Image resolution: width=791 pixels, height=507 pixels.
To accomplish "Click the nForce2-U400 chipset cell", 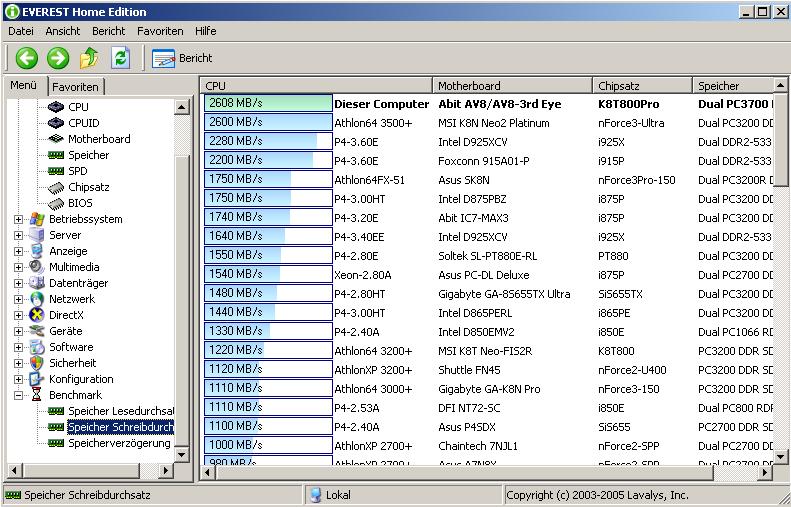I will (x=632, y=370).
